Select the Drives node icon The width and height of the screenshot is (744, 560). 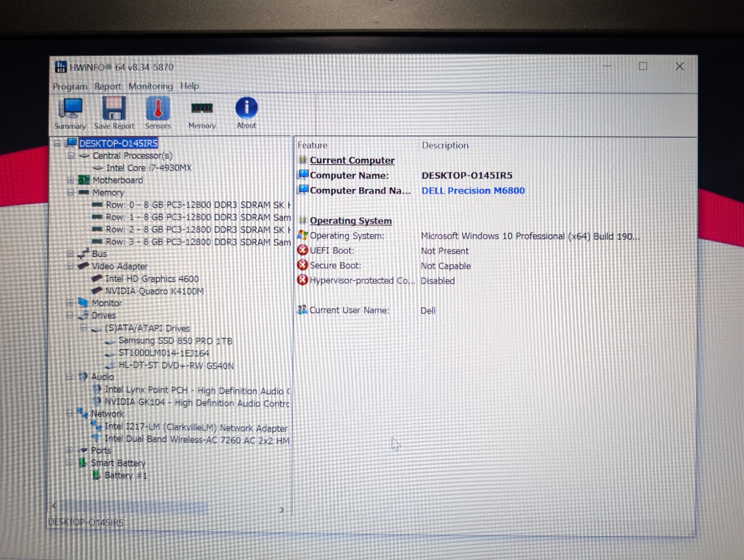[x=84, y=315]
